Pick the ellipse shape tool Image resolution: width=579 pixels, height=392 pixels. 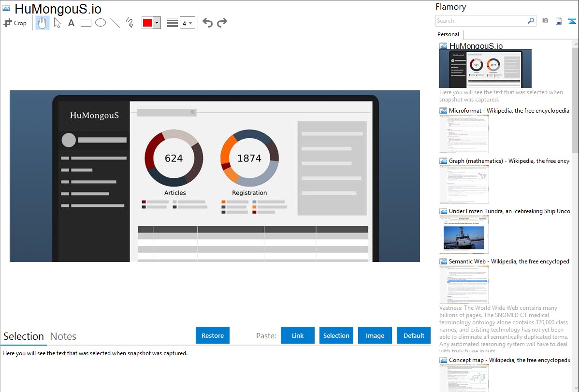[x=101, y=23]
